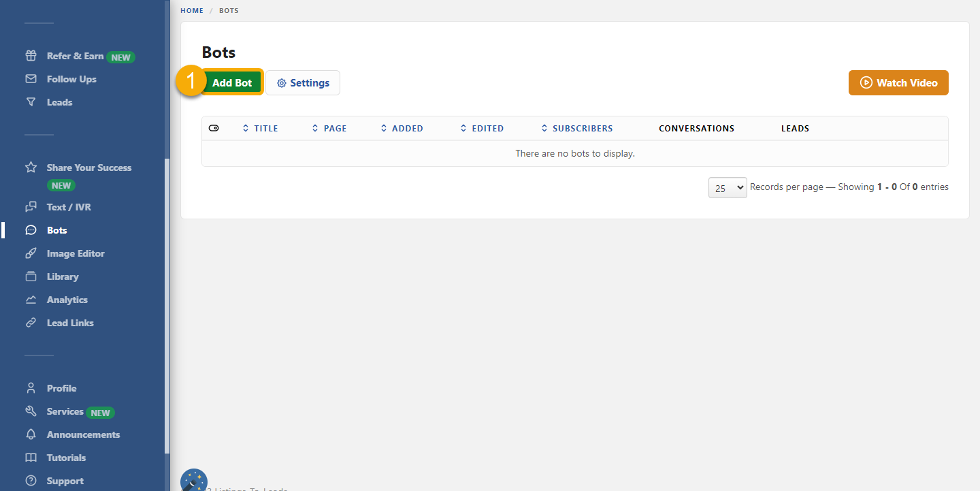The image size is (980, 491).
Task: Click the Refer & Earn gift icon
Action: tap(31, 56)
